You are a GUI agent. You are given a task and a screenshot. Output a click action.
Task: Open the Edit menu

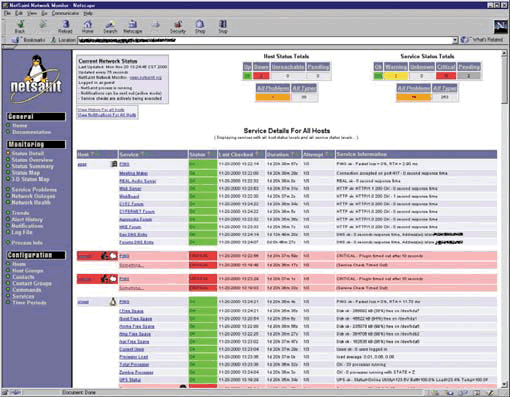click(19, 13)
